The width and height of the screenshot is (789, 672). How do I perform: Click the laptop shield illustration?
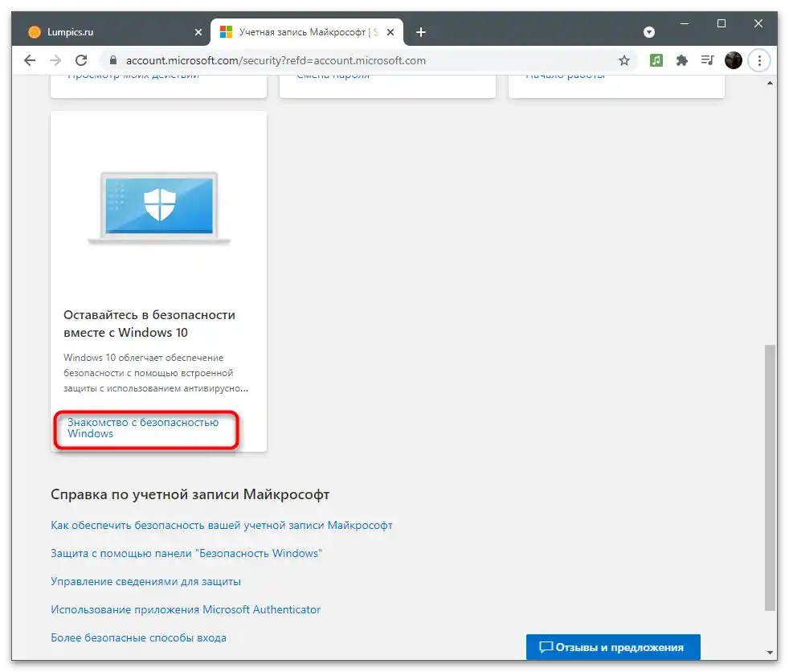(159, 208)
